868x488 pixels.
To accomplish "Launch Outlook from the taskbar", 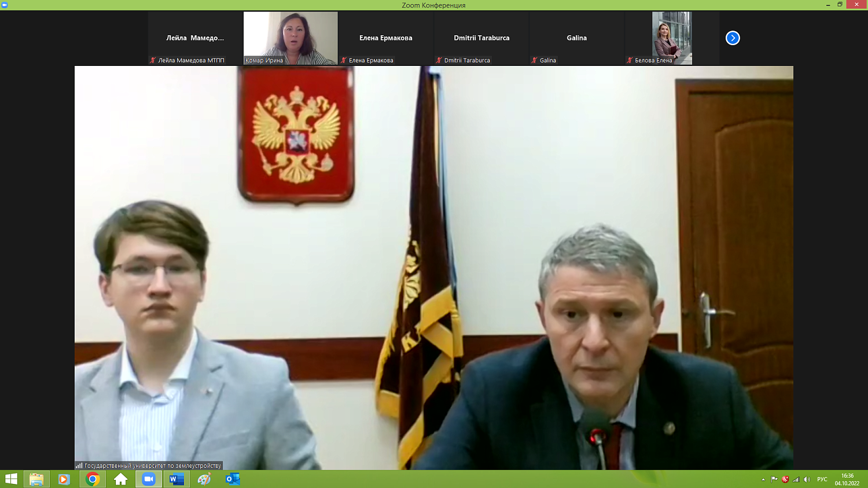I will pos(233,479).
